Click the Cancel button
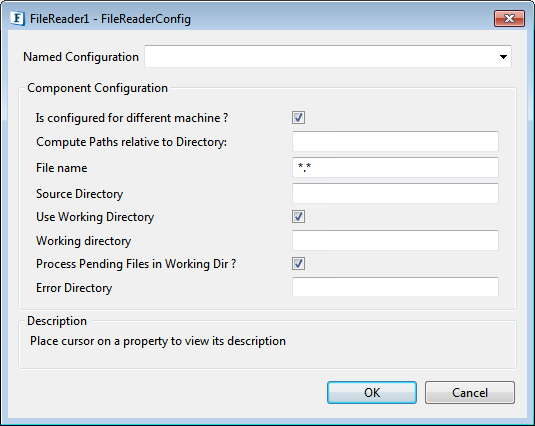 pyautogui.click(x=470, y=393)
